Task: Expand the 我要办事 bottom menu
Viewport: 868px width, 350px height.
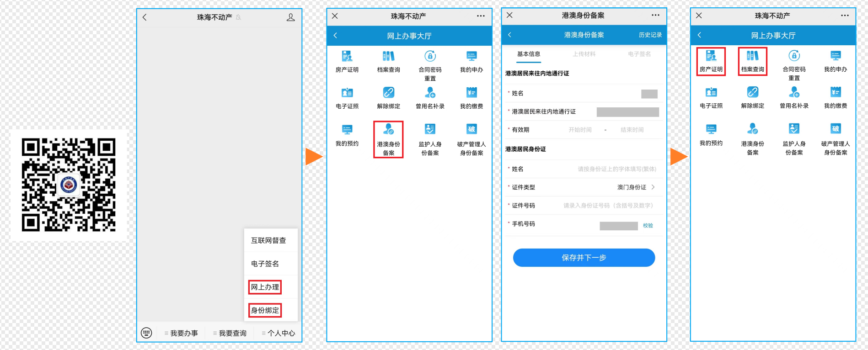Action: (182, 333)
